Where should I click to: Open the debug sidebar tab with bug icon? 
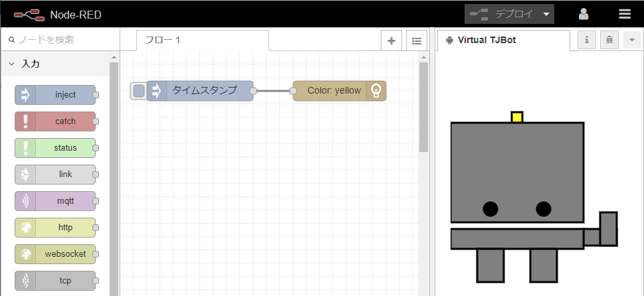(x=609, y=40)
